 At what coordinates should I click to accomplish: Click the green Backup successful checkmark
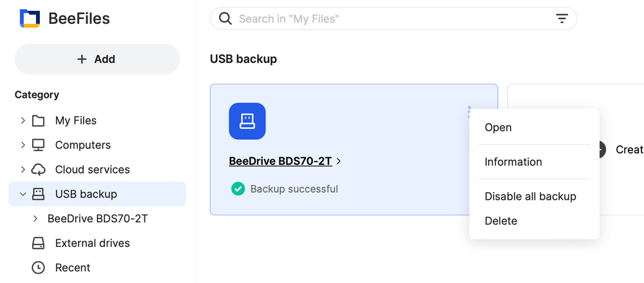(x=238, y=189)
